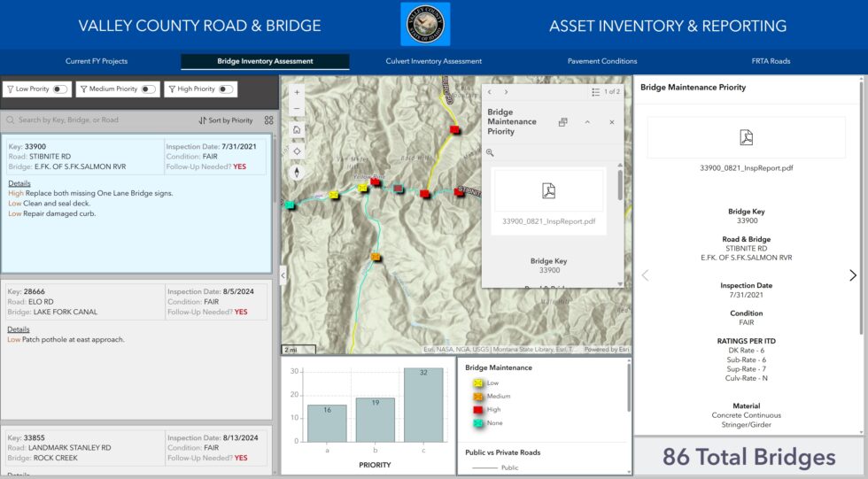
Task: Click the Low yellow legend swatch
Action: click(x=478, y=382)
